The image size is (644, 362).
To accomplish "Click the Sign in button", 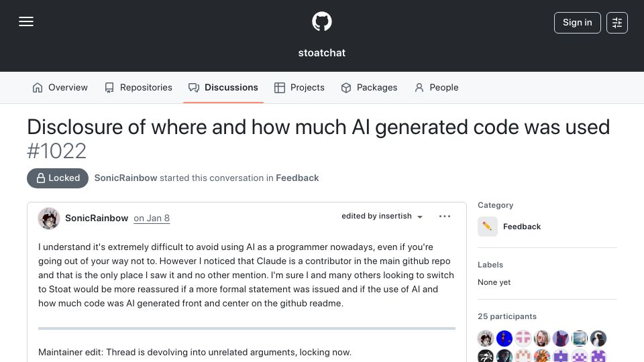I will [x=577, y=23].
